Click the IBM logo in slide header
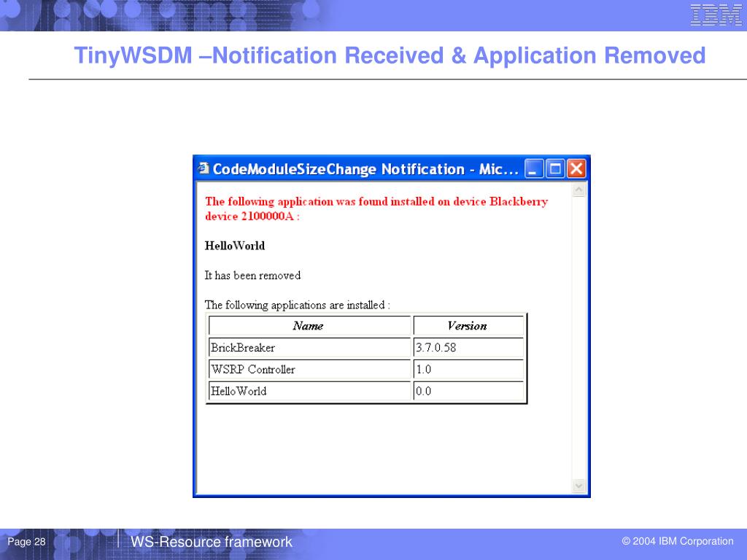747x560 pixels. pos(716,15)
